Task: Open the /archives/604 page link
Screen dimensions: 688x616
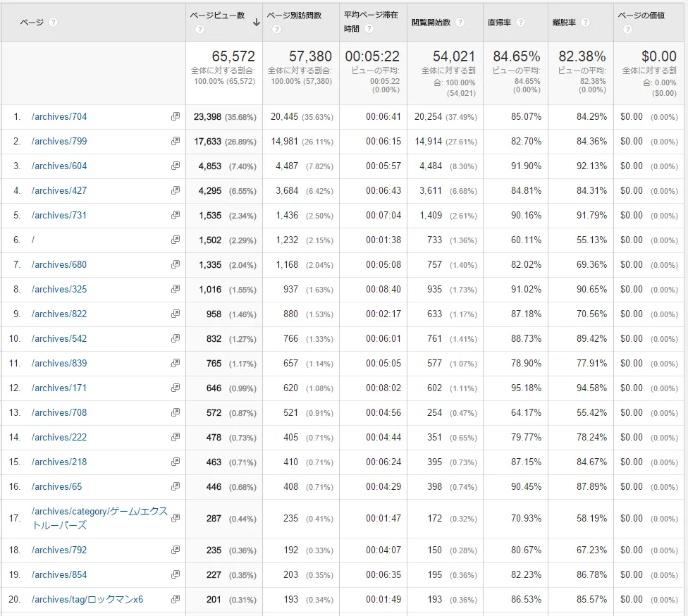Action: tap(59, 166)
